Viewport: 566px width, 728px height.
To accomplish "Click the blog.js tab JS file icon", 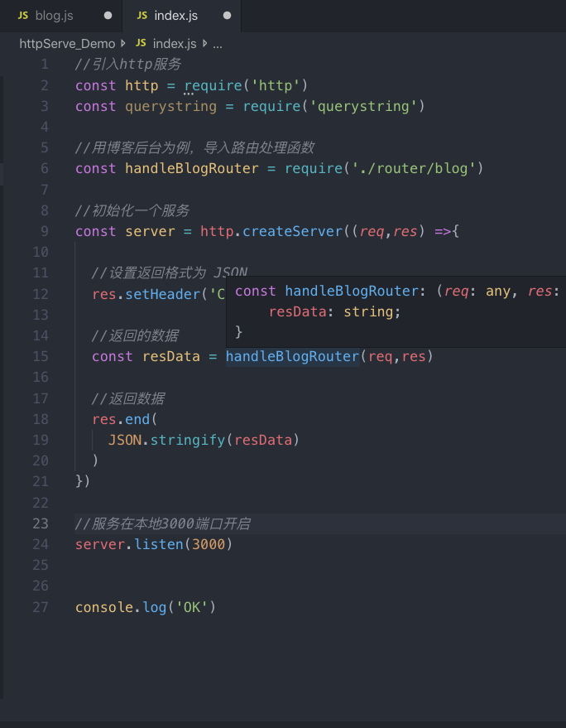I will coord(22,16).
